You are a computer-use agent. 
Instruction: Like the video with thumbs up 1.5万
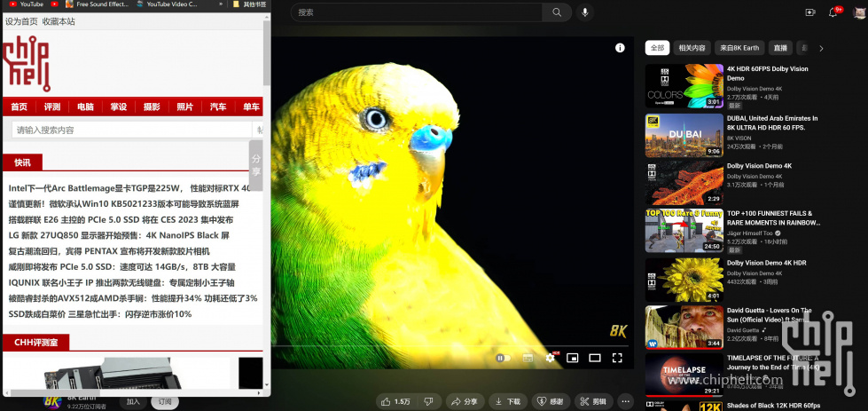pos(395,401)
